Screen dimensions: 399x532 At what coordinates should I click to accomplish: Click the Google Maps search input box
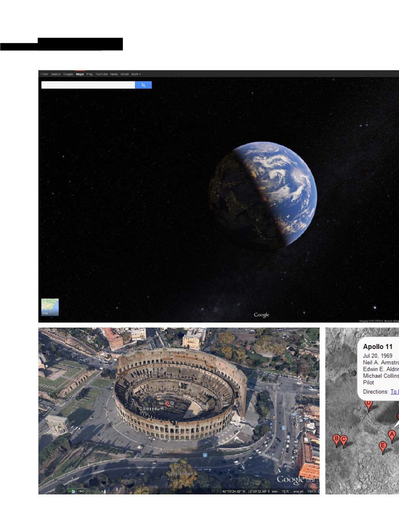(88, 85)
